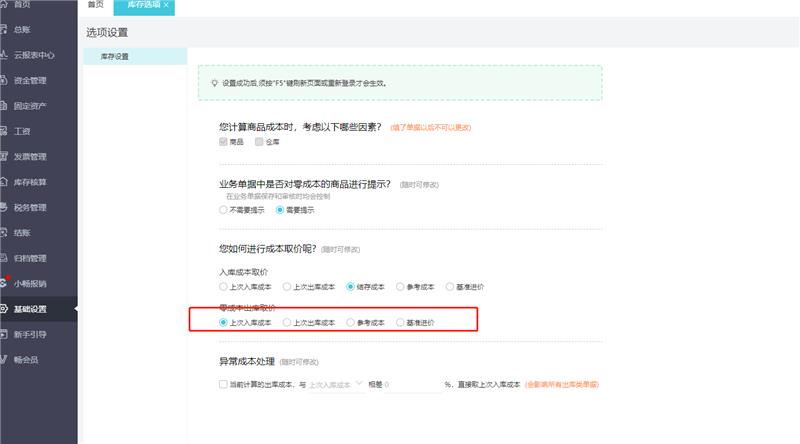The width and height of the screenshot is (800, 444).
Task: Choose 基准进价 under 零成本出库取价
Action: [400, 323]
